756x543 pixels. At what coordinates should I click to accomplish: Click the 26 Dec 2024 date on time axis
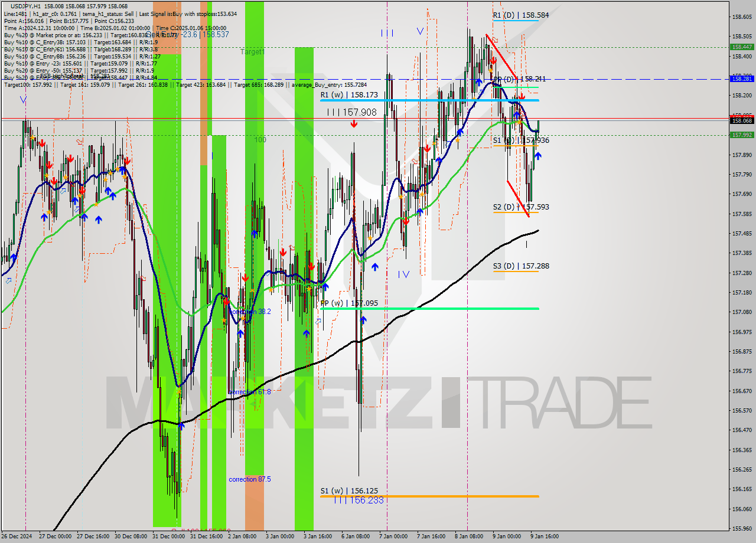coord(17,537)
